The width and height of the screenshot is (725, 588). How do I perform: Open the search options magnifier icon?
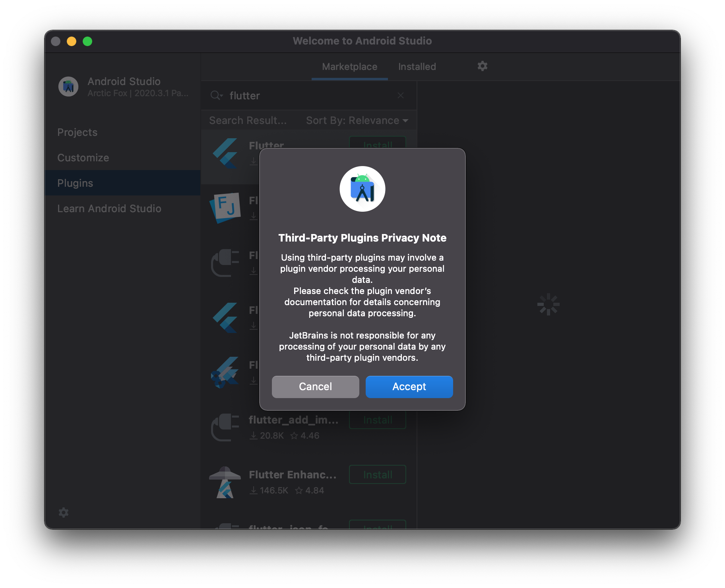[x=216, y=95]
